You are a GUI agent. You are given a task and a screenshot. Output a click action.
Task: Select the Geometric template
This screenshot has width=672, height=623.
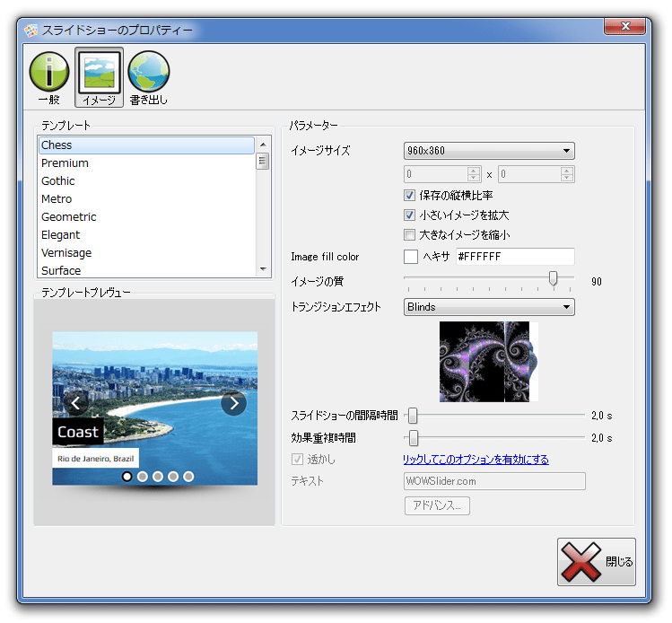(146, 217)
